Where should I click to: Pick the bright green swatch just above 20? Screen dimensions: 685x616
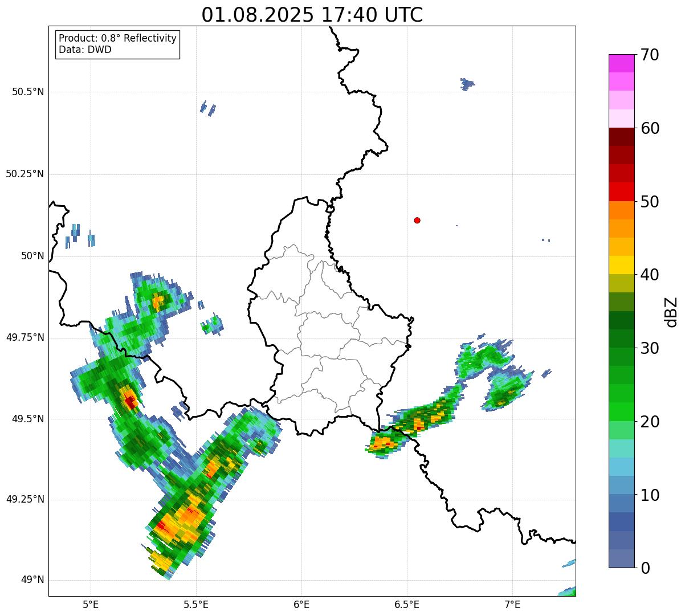pos(622,412)
